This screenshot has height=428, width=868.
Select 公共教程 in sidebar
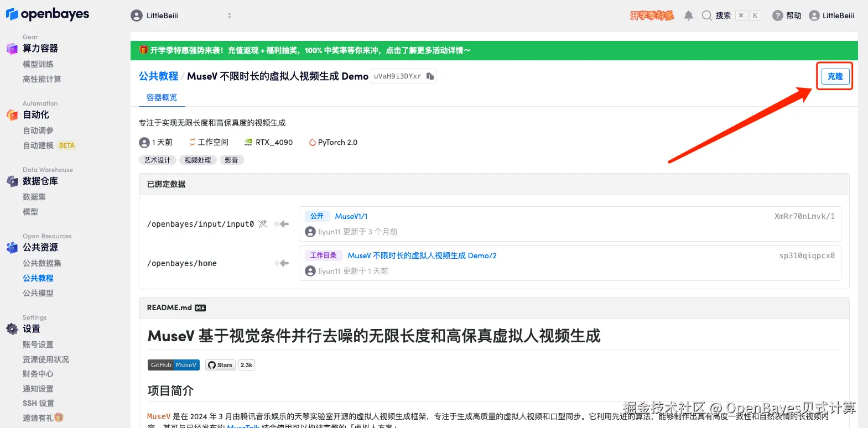point(38,278)
